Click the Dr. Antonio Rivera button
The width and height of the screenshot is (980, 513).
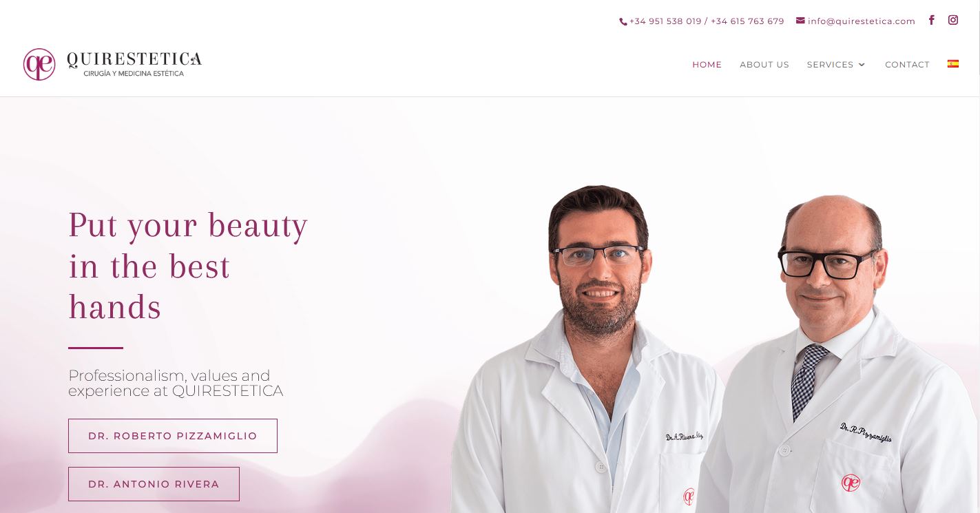pos(154,484)
